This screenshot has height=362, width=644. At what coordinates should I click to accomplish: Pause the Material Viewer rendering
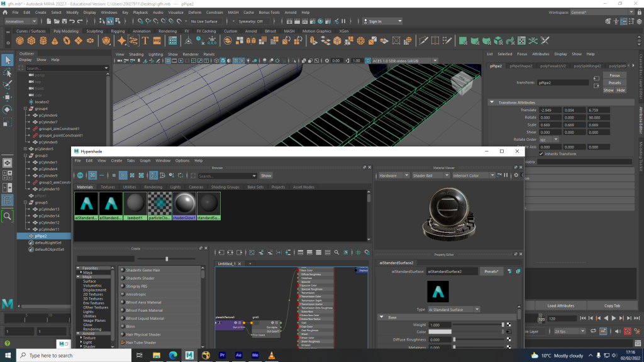[506, 175]
